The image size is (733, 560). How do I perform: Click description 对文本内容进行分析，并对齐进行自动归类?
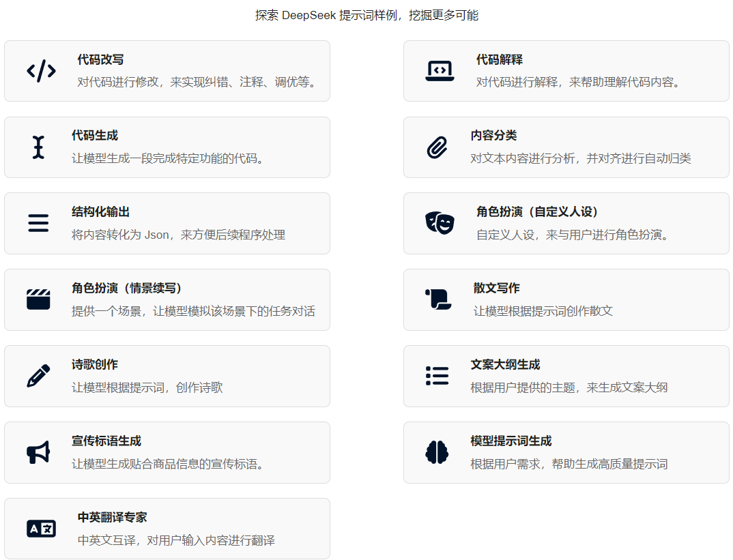point(581,158)
